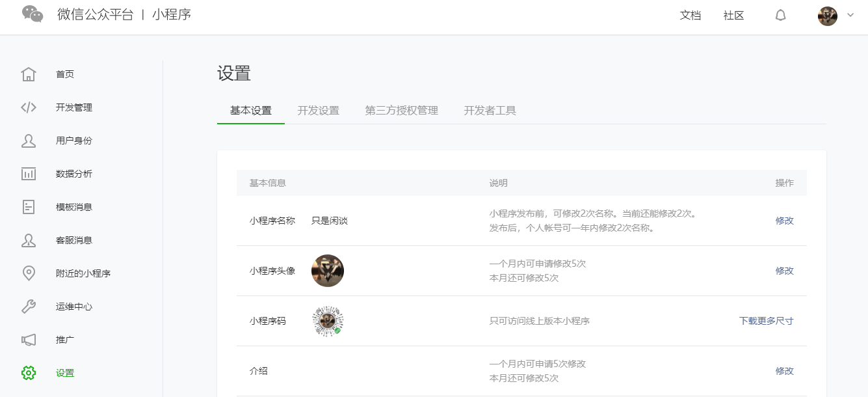Open notifications bell in the header

click(x=780, y=16)
